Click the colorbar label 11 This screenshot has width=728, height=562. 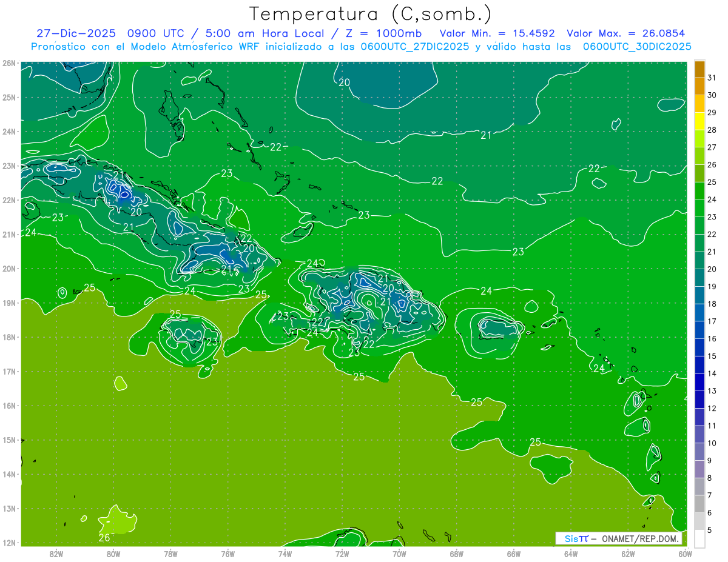coord(712,426)
